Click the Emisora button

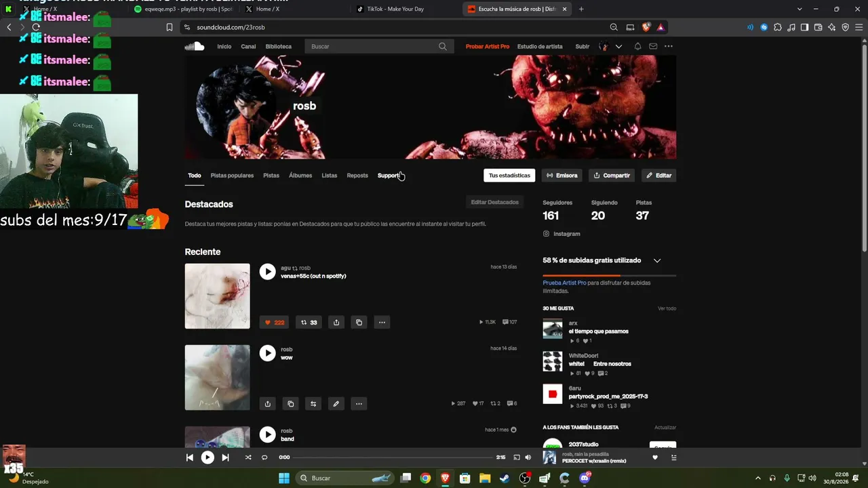(562, 176)
